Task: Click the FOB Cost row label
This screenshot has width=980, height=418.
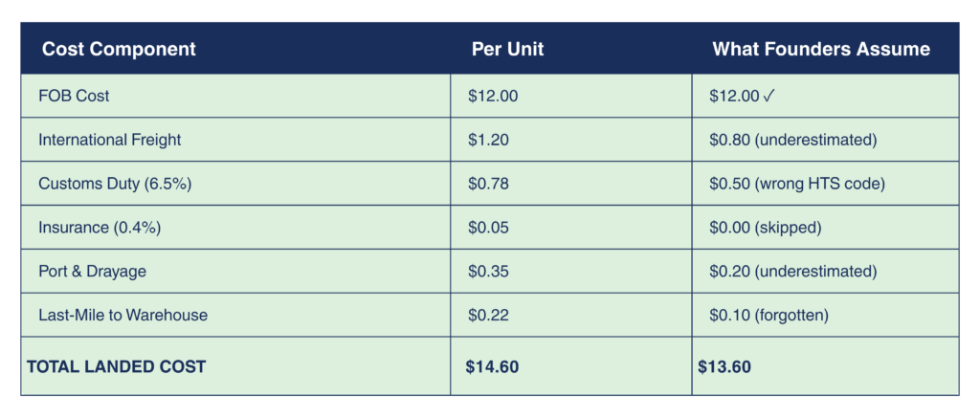Action: 76,97
